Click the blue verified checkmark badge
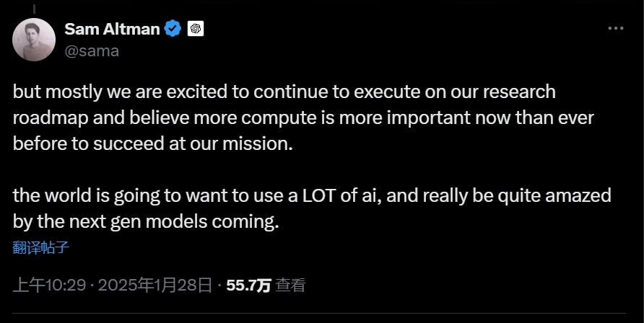 tap(173, 29)
